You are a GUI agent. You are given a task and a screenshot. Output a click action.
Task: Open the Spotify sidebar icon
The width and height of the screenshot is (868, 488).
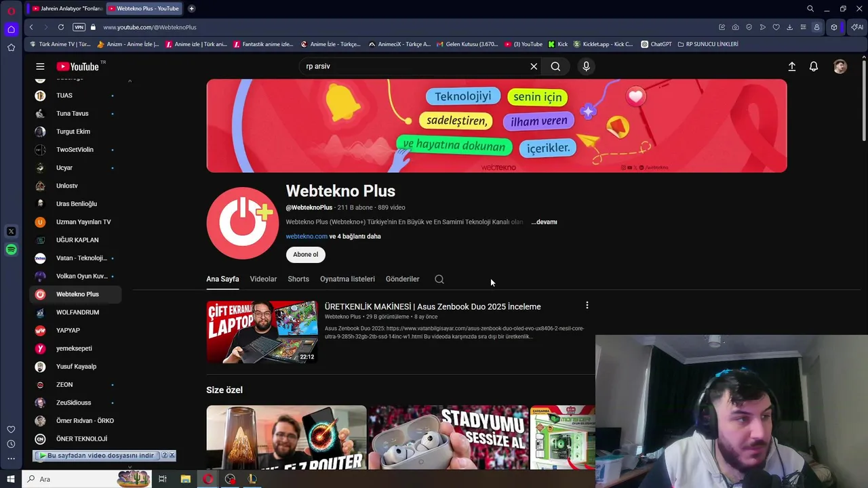(x=11, y=249)
